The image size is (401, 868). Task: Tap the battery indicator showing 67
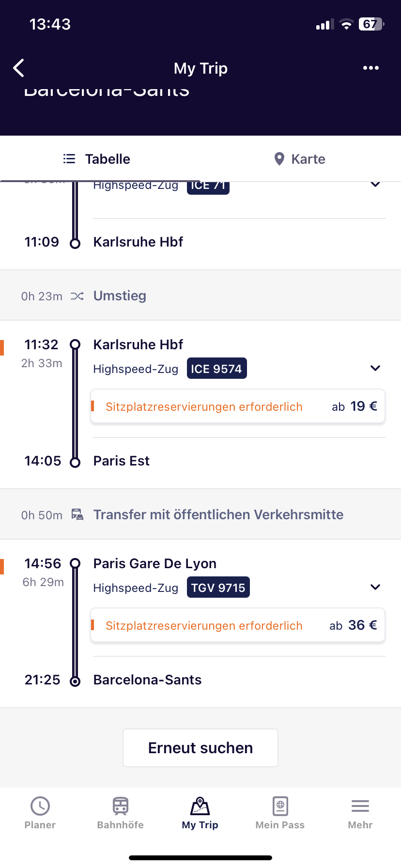tap(370, 24)
